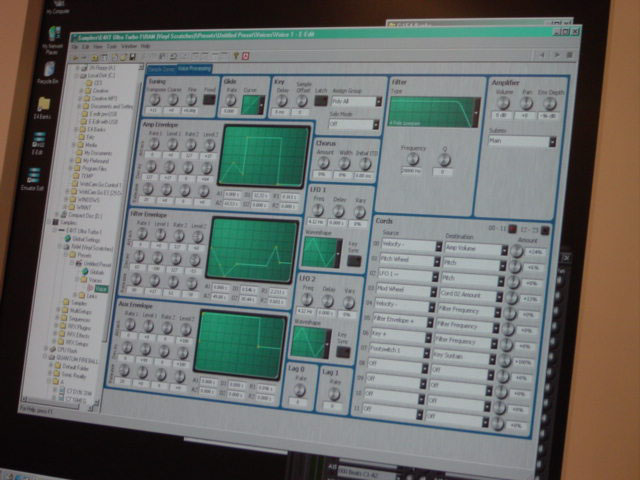Switch to the first tab beside Voice Processing
Viewport: 640px width, 480px height.
click(x=161, y=70)
